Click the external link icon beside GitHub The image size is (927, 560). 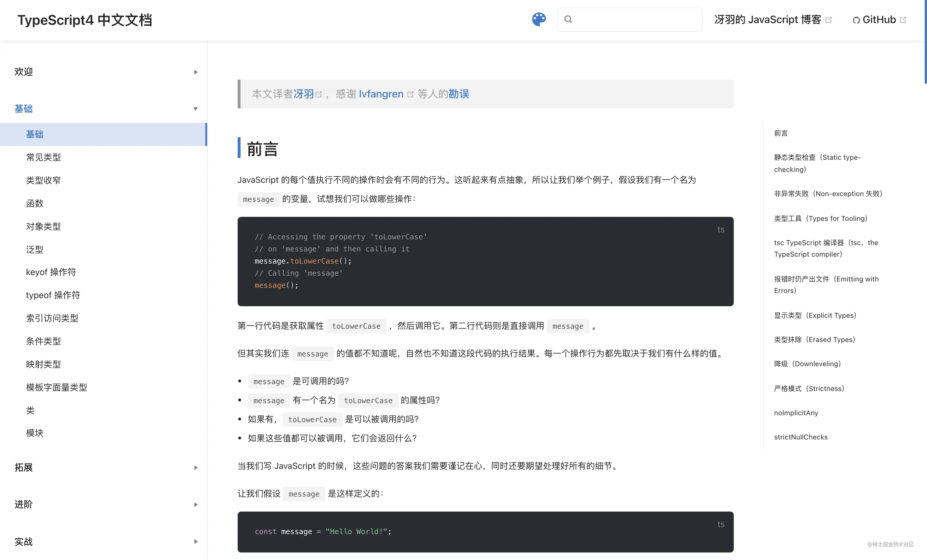[903, 20]
